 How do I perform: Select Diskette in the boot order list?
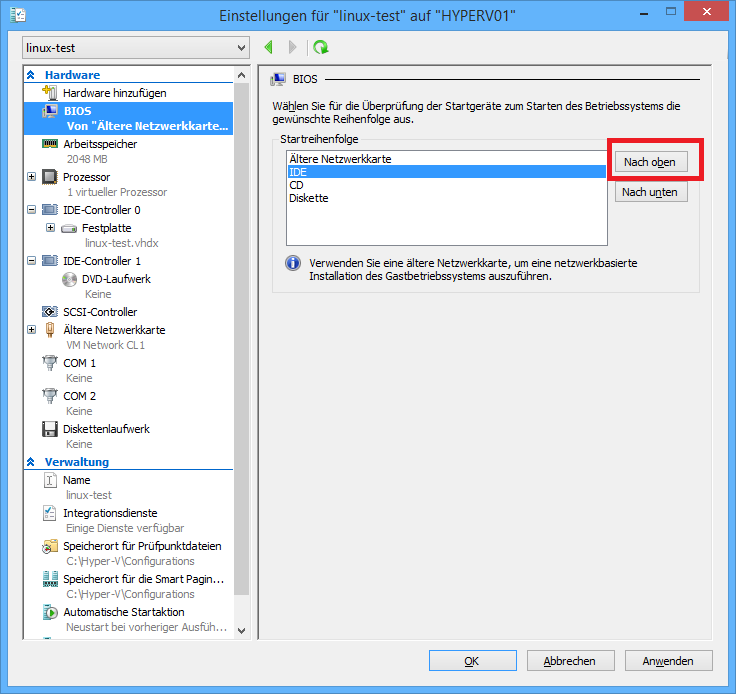pos(309,198)
